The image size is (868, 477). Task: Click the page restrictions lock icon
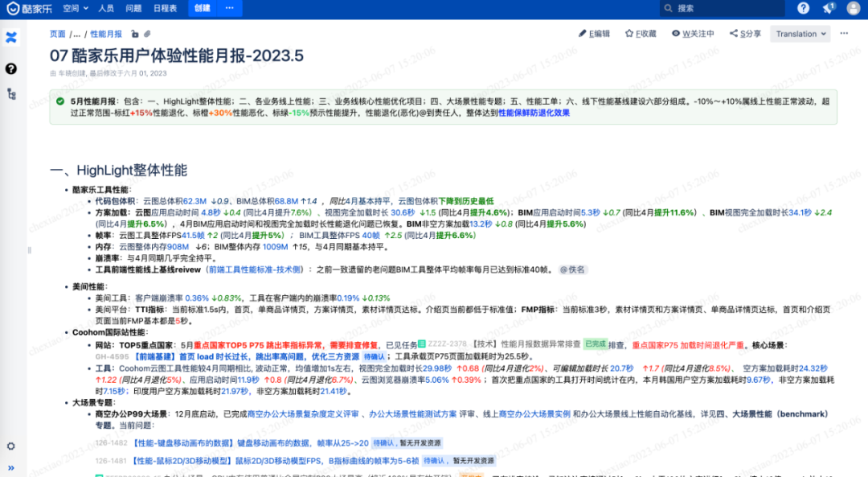coord(134,34)
